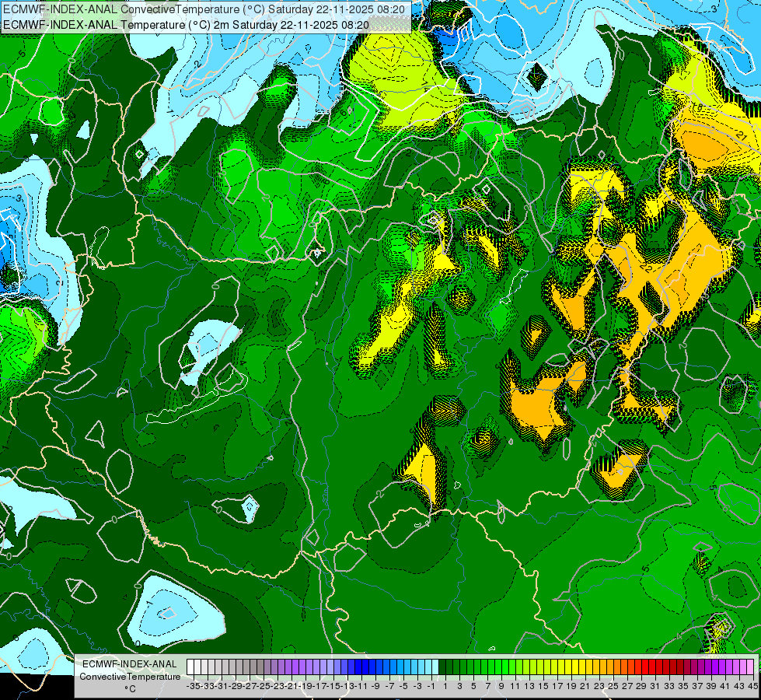Select the pink swatch at the legend's right end
Screen dimensions: 761x700
pyautogui.click(x=749, y=667)
